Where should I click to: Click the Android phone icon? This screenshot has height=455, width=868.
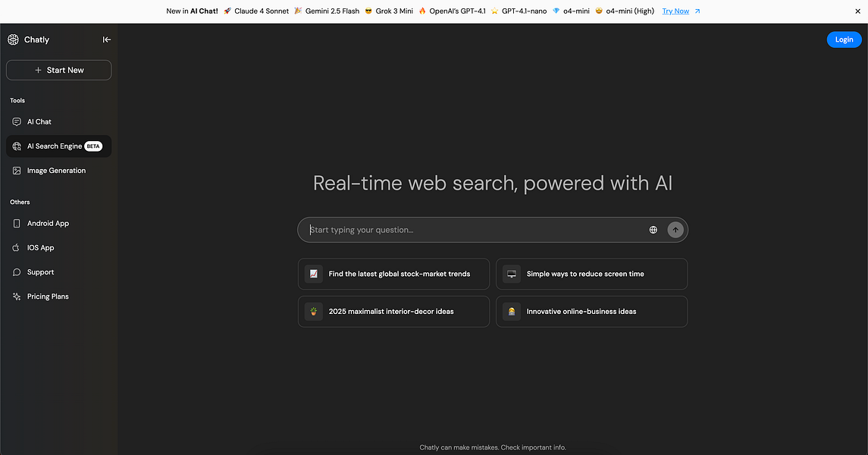tap(17, 224)
